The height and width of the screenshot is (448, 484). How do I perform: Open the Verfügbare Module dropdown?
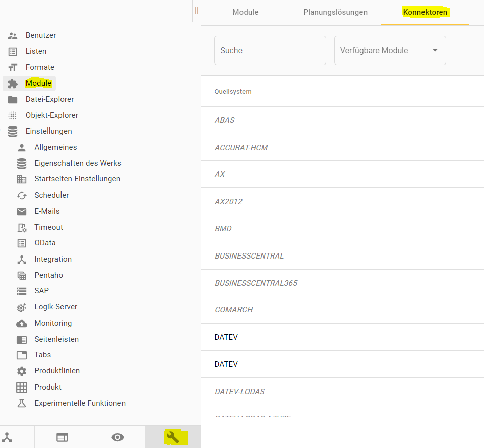(x=390, y=50)
